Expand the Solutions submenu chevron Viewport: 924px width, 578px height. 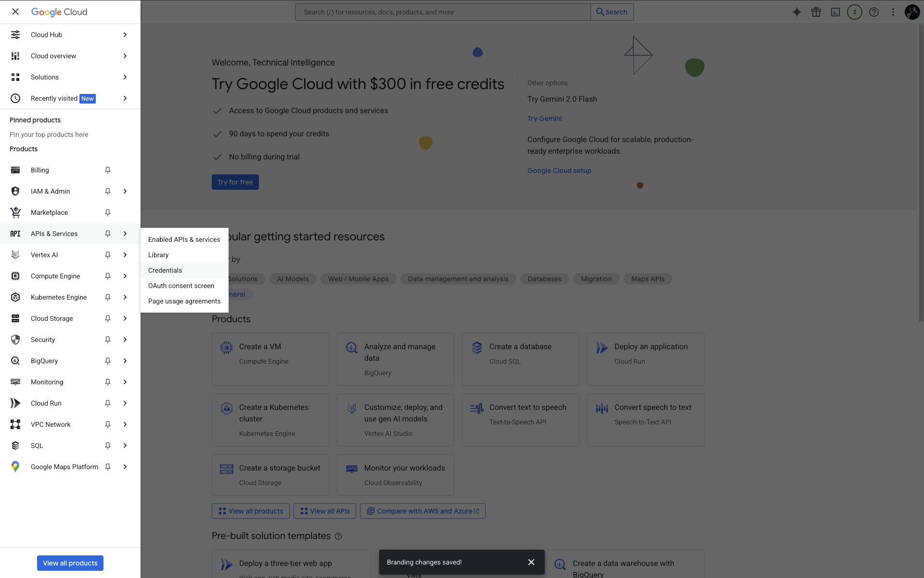125,77
